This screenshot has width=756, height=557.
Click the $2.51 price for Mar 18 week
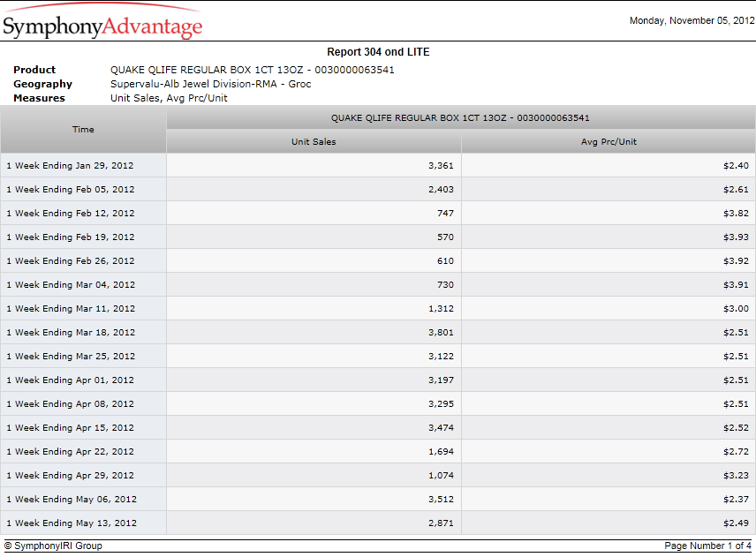pos(736,333)
